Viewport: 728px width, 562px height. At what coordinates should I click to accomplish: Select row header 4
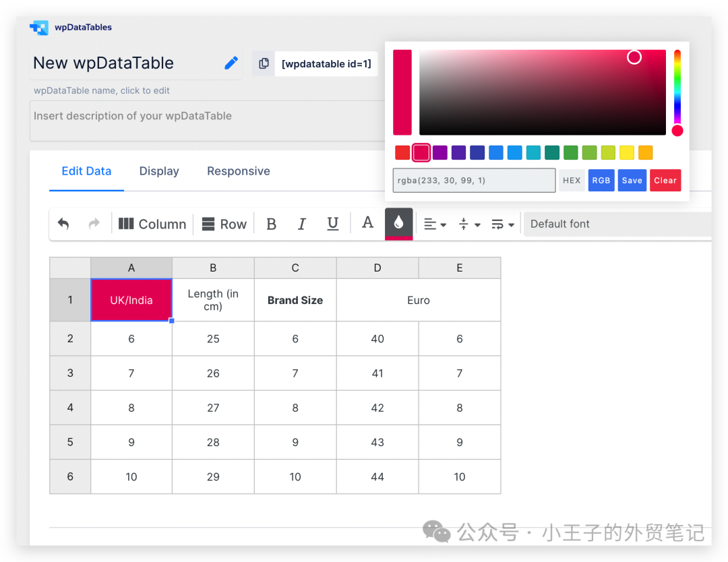pos(70,408)
